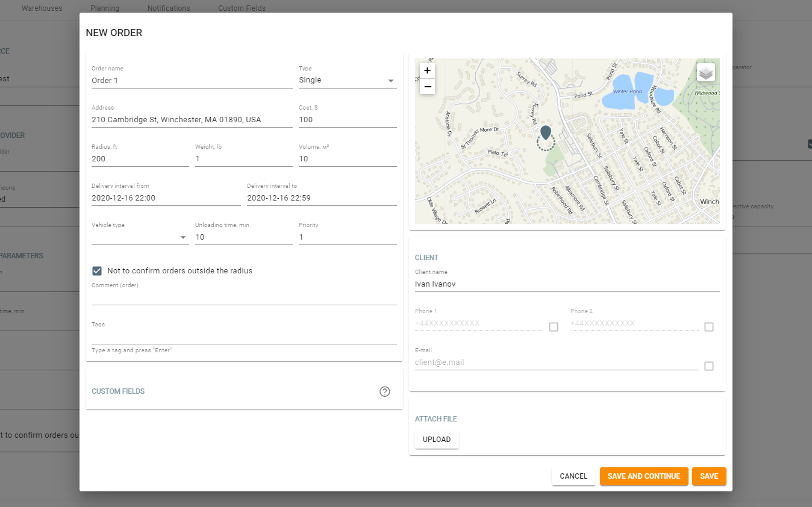Screen dimensions: 812x507
Task: Zoom in on the map
Action: 427,70
